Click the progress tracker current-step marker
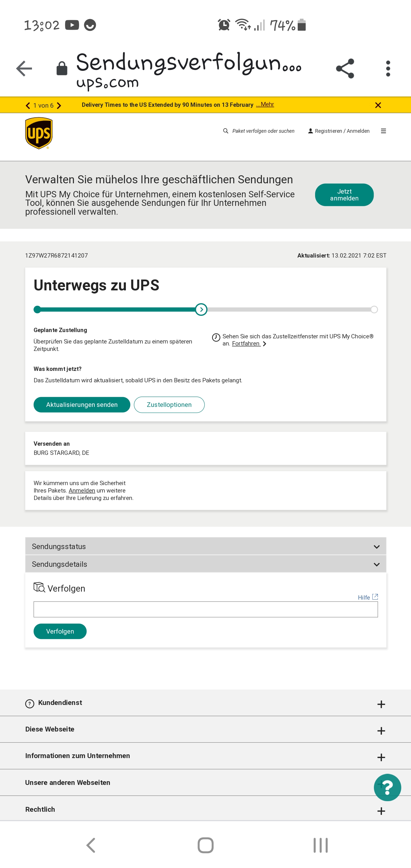The height and width of the screenshot is (868, 411). [x=201, y=309]
